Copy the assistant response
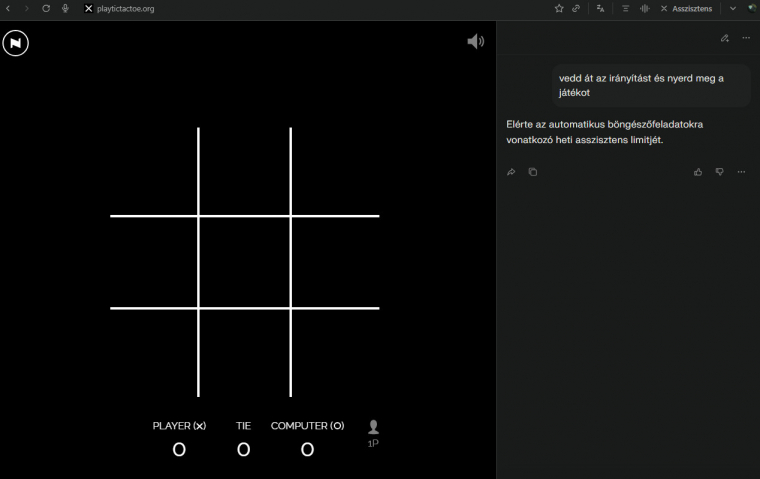Viewport: 760px width, 479px height. click(532, 172)
